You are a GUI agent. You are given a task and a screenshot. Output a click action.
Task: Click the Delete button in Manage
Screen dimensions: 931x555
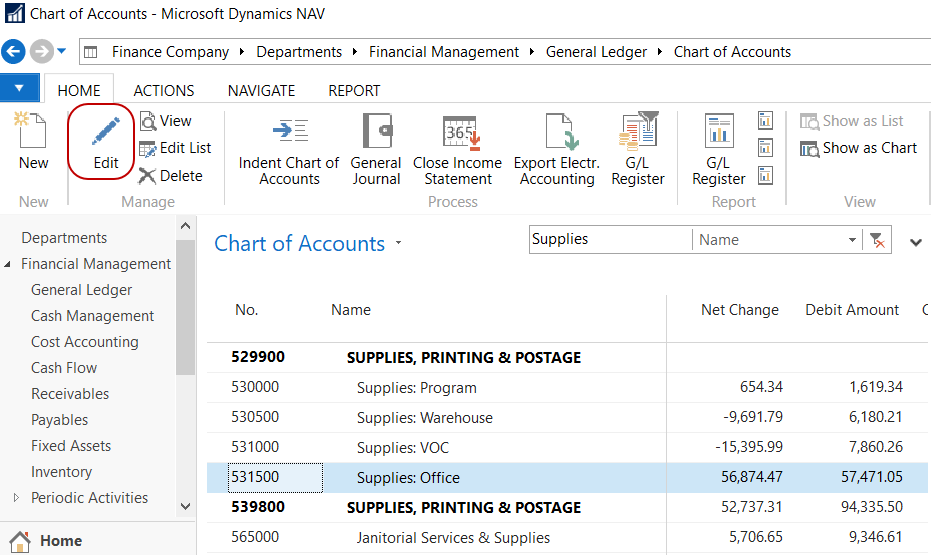point(171,176)
